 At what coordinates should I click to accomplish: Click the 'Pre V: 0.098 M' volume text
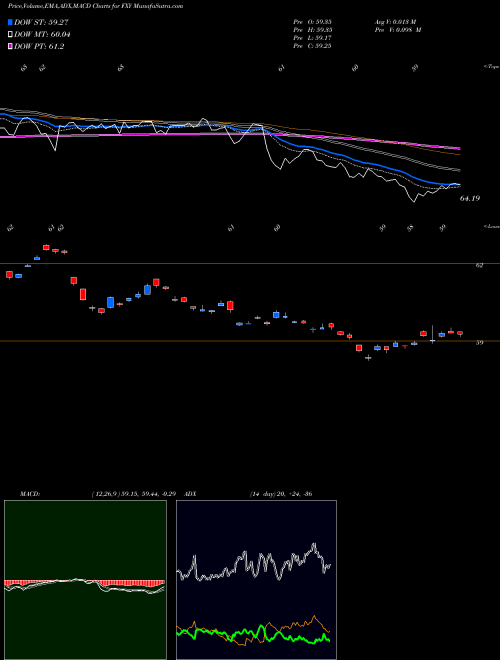398,30
